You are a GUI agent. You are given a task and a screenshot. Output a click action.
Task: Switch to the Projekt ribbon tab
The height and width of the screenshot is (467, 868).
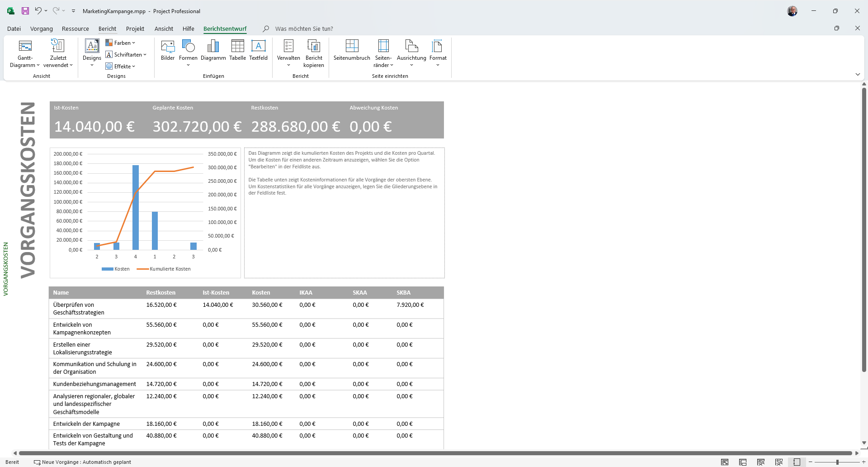(x=135, y=29)
